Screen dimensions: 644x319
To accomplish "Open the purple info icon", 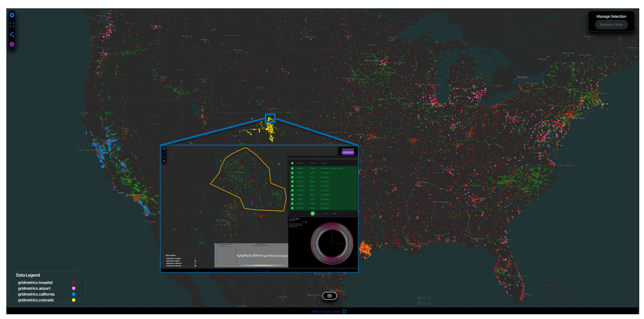I will pyautogui.click(x=12, y=44).
